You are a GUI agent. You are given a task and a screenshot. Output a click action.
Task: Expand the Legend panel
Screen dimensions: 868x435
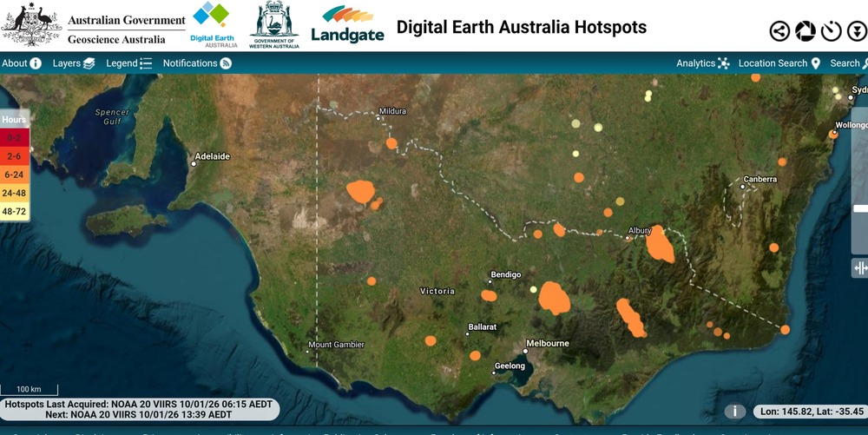click(128, 63)
